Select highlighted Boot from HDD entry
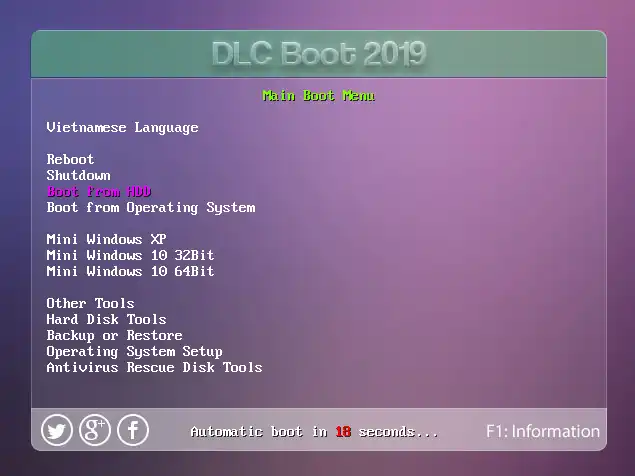 tap(98, 192)
